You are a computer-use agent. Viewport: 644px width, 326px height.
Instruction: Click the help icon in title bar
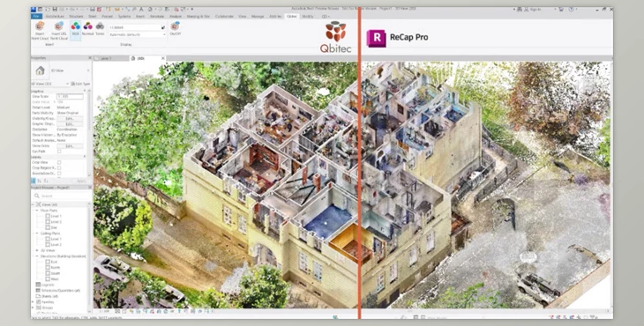571,9
